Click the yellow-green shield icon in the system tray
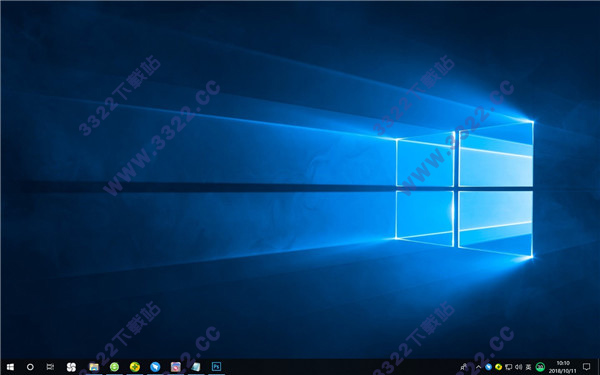 pos(498,367)
